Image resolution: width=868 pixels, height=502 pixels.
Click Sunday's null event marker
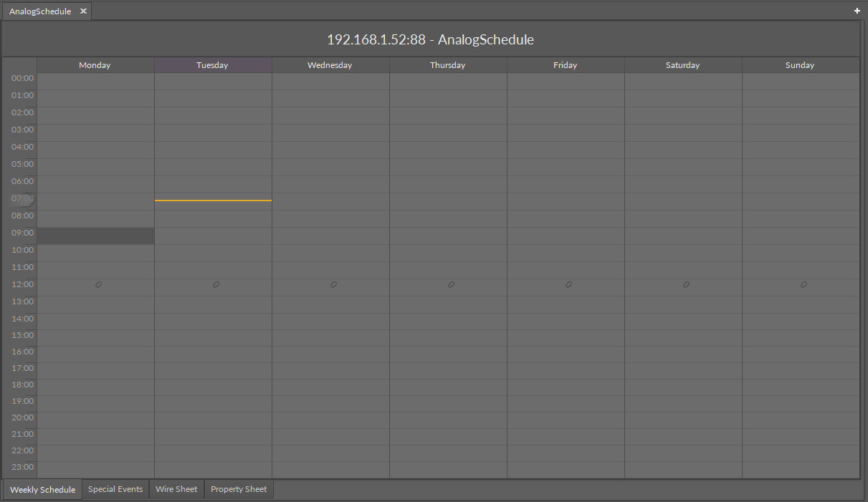[x=803, y=284]
